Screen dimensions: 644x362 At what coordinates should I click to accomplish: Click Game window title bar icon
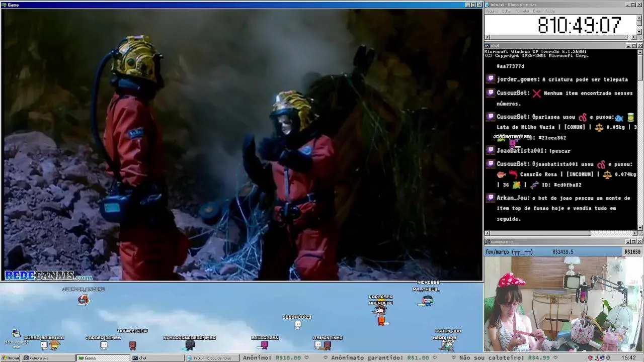tap(4, 5)
